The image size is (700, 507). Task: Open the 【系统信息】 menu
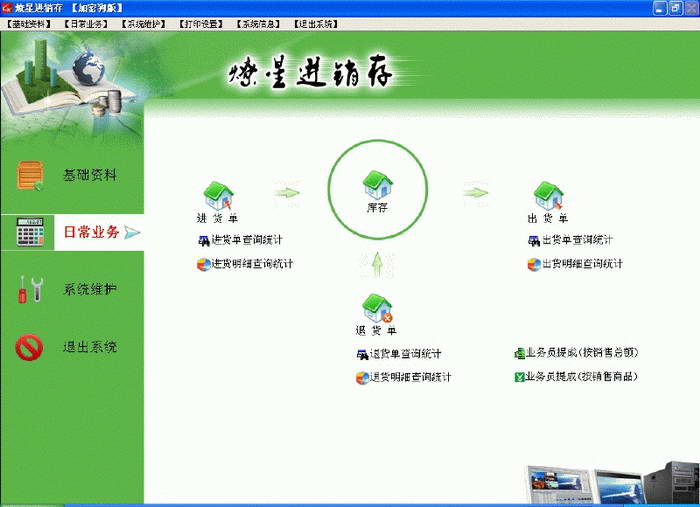pos(258,24)
